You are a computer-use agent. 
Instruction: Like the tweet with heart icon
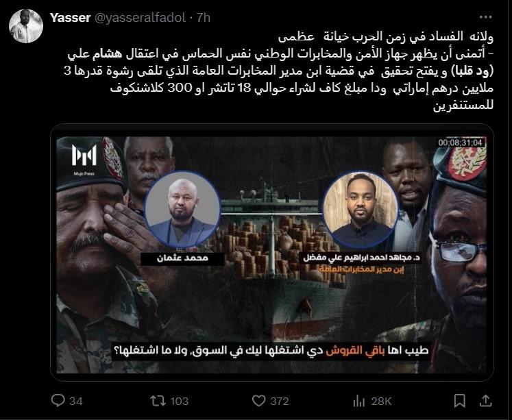point(259,401)
